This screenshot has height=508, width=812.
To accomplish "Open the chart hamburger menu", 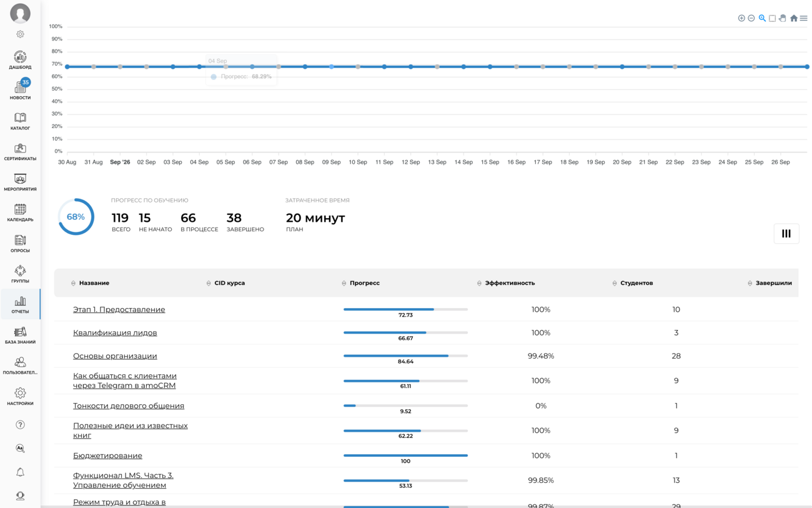I will click(x=804, y=18).
